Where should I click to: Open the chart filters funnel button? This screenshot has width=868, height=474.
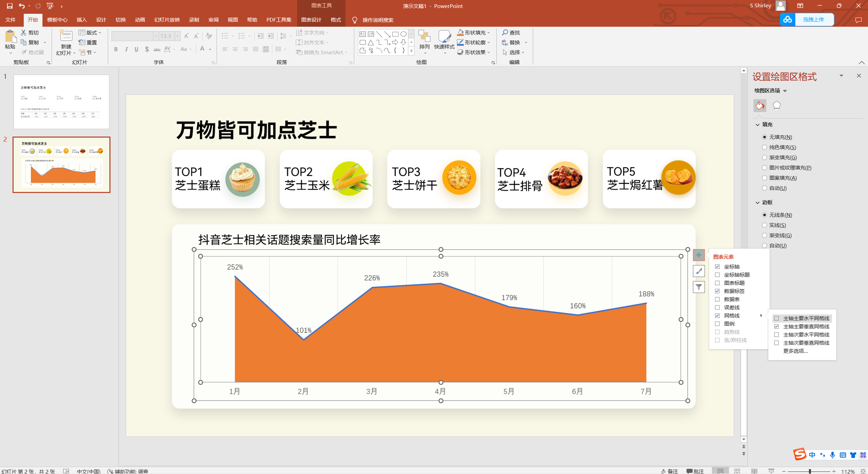pyautogui.click(x=698, y=287)
